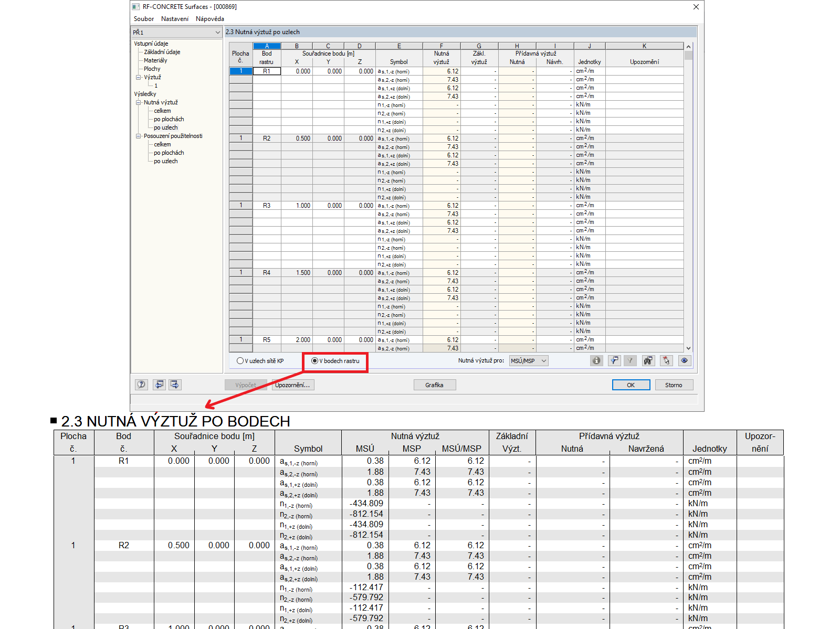
Task: Select Materiály in the navigator tree
Action: pos(155,60)
